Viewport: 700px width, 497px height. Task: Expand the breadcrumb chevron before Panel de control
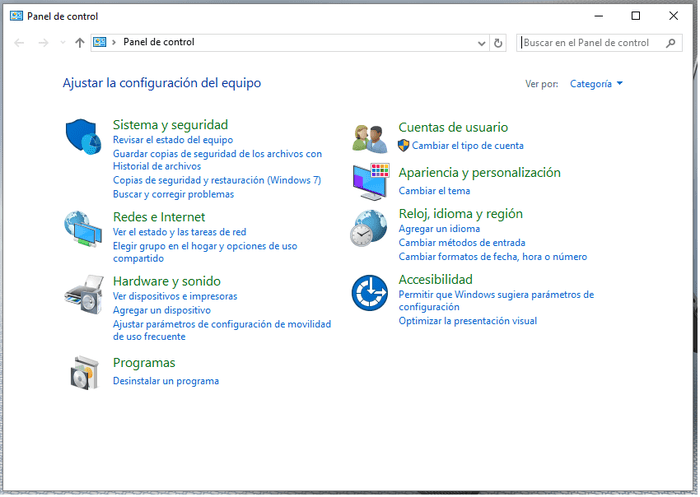coord(114,42)
